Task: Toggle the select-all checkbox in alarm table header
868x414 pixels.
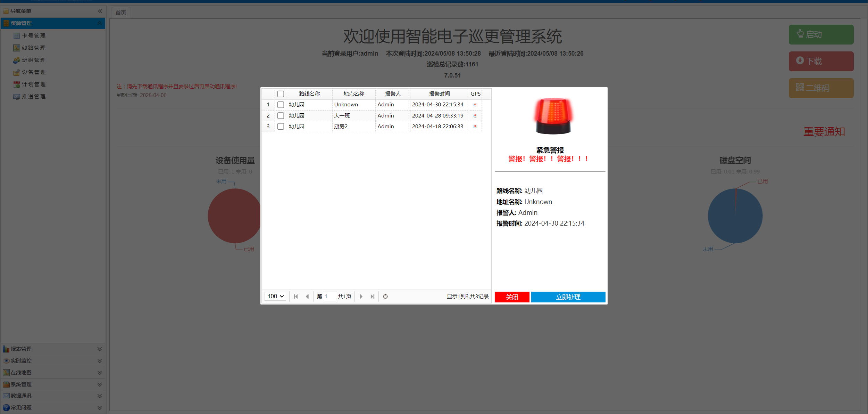Action: coord(281,94)
